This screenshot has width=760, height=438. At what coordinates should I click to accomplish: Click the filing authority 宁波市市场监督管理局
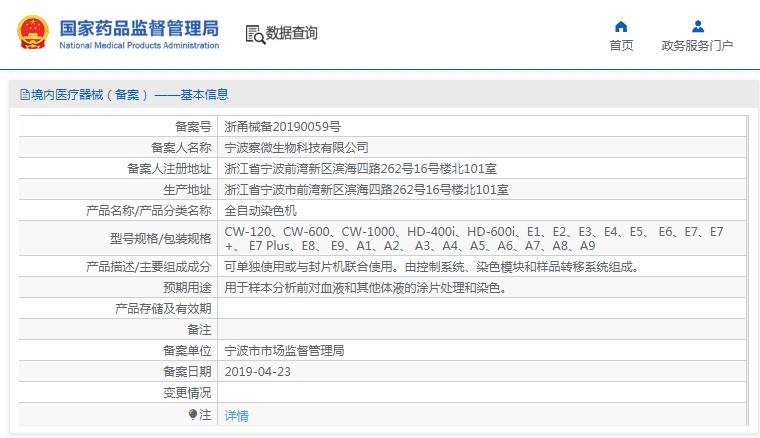pyautogui.click(x=284, y=351)
